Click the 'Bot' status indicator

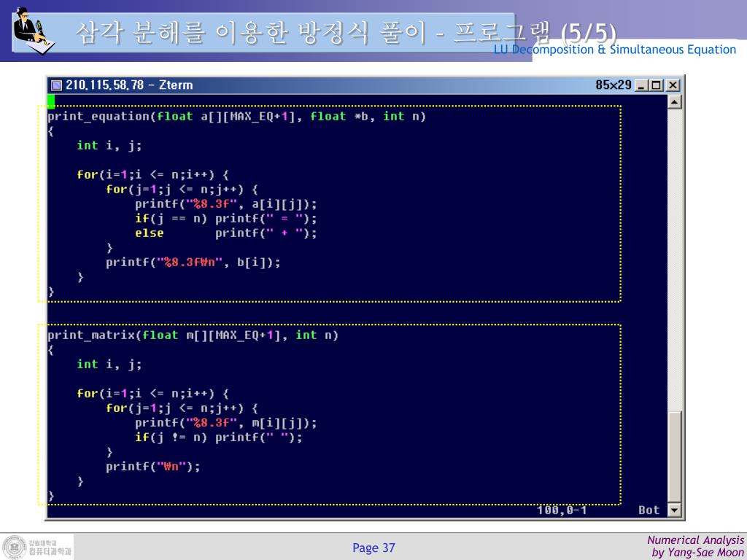tap(649, 510)
